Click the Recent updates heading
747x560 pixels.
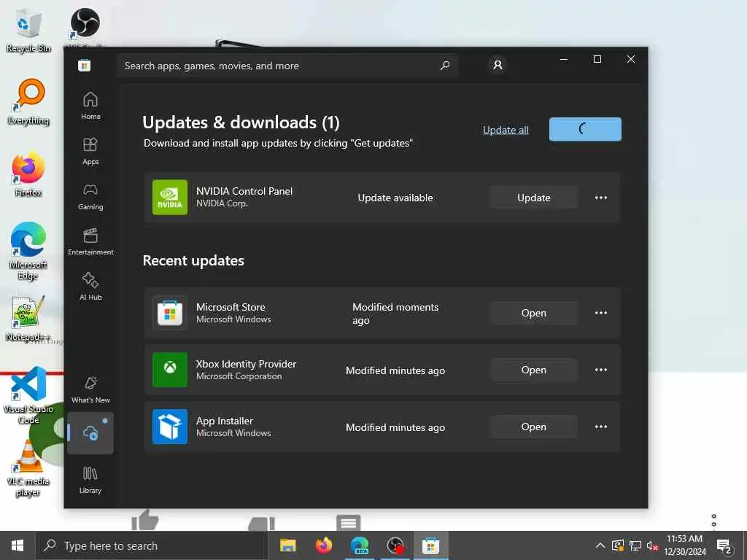click(193, 260)
